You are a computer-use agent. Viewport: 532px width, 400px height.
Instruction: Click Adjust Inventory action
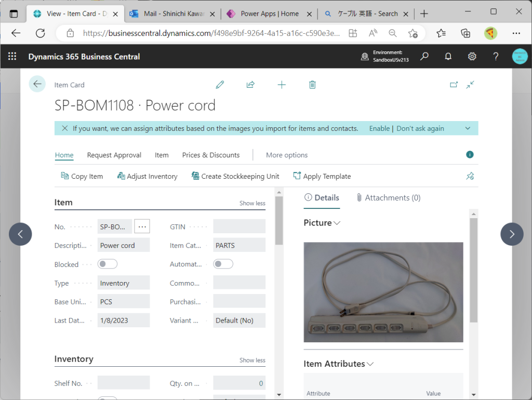147,176
